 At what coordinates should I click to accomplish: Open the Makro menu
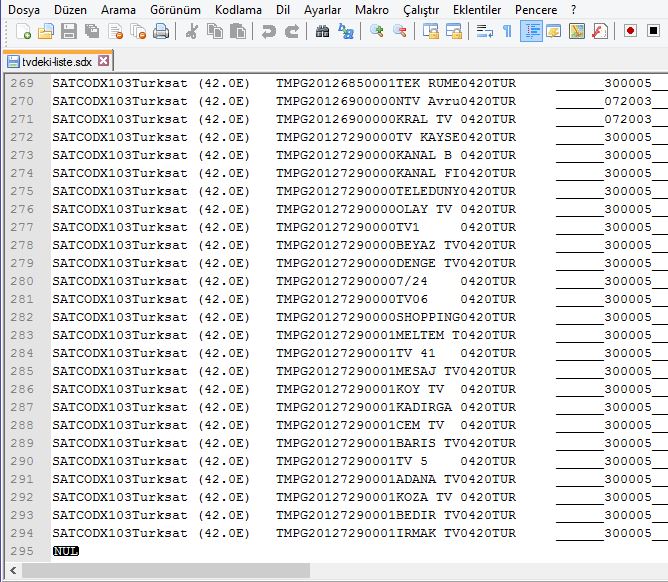pos(371,10)
